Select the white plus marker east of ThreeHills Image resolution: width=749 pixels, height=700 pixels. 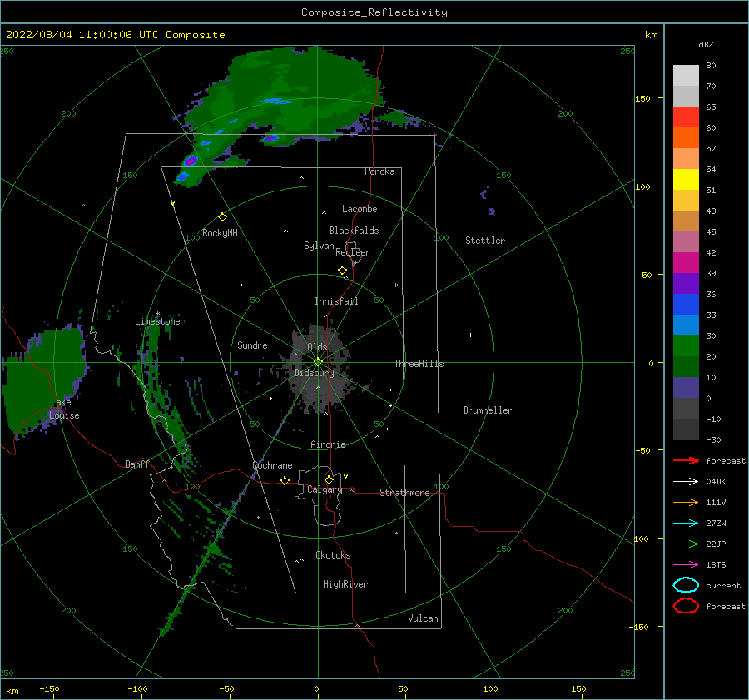470,335
